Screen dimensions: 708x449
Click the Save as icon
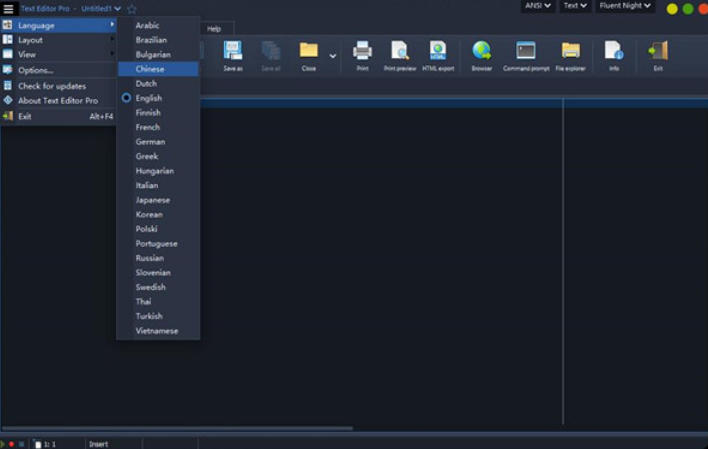(x=233, y=54)
